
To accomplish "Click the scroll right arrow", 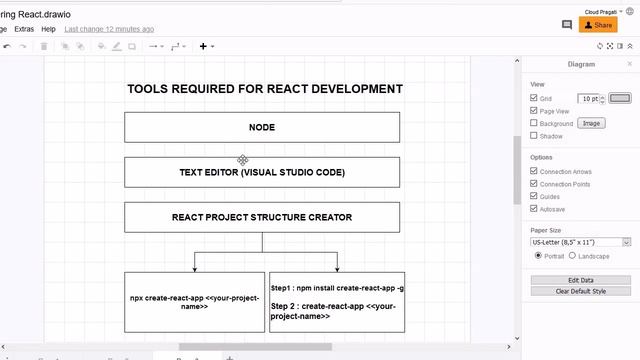I will (x=509, y=347).
